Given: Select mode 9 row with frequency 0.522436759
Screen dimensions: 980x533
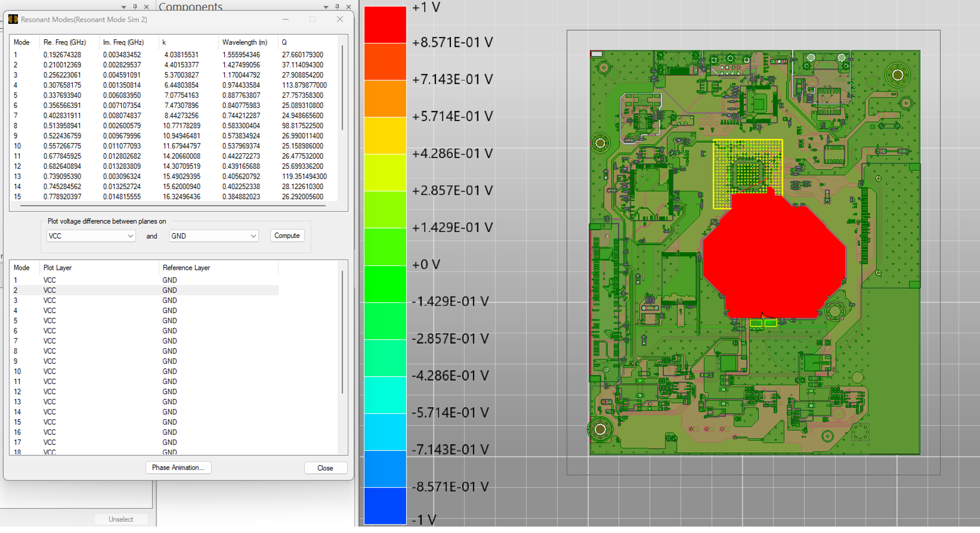Looking at the screenshot, I should 175,136.
